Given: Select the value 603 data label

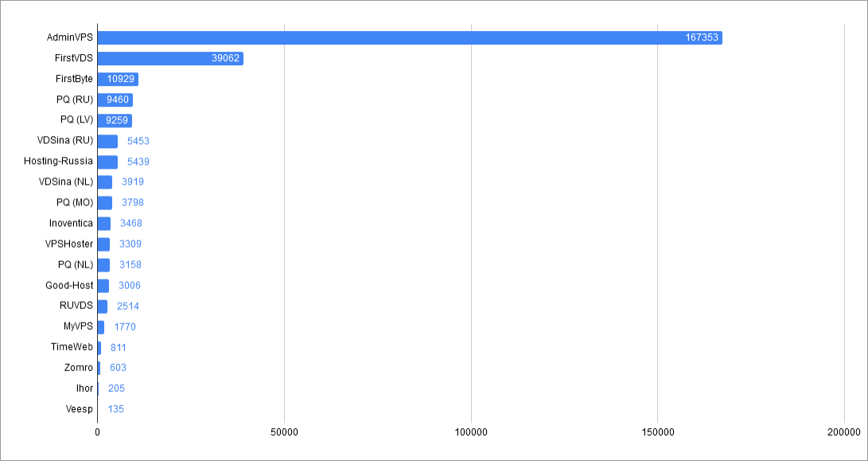Looking at the screenshot, I should pyautogui.click(x=118, y=368).
